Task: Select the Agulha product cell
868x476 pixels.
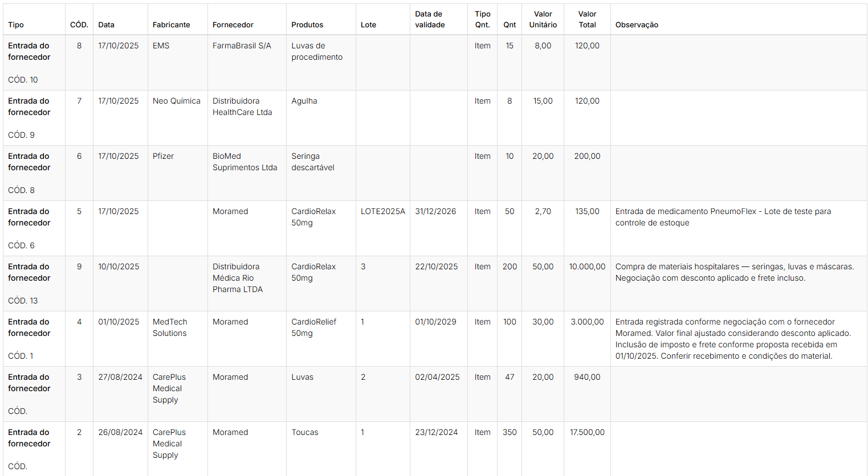Action: (304, 101)
